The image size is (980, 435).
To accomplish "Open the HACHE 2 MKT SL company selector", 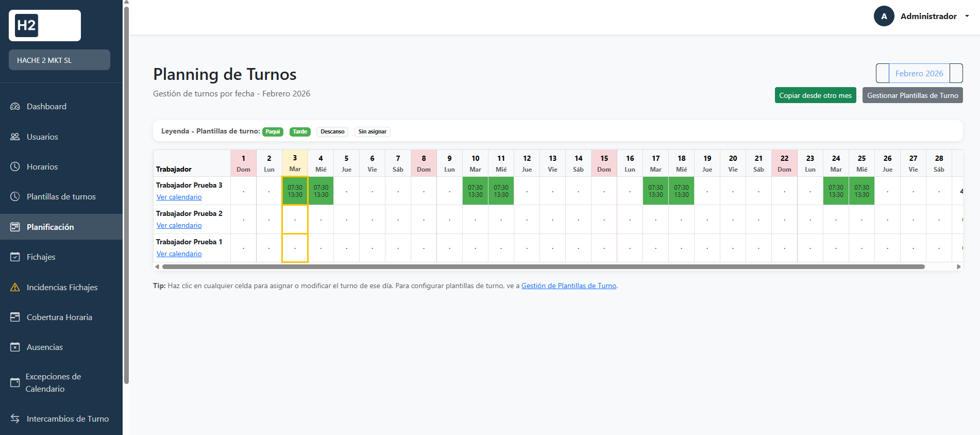I will tap(59, 60).
